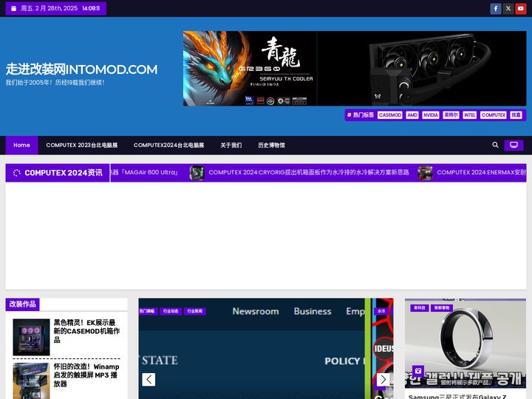This screenshot has width=532, height=399.
Task: Click the hash icon before 热门标签
Action: click(349, 115)
